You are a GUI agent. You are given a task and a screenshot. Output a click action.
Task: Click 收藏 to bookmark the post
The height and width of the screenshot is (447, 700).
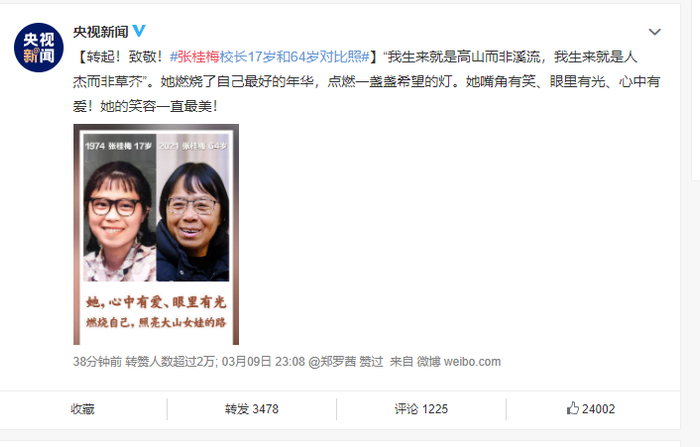(x=83, y=409)
